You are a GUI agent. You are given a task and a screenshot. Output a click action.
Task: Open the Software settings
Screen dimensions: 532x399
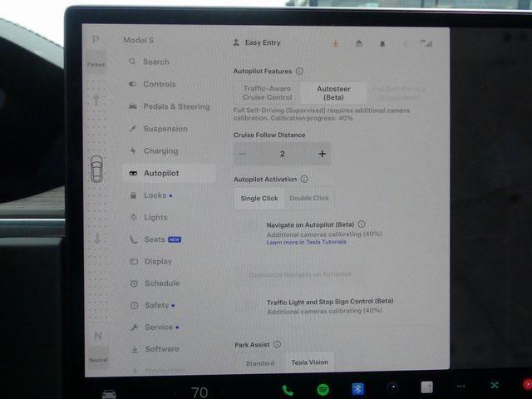[155, 349]
